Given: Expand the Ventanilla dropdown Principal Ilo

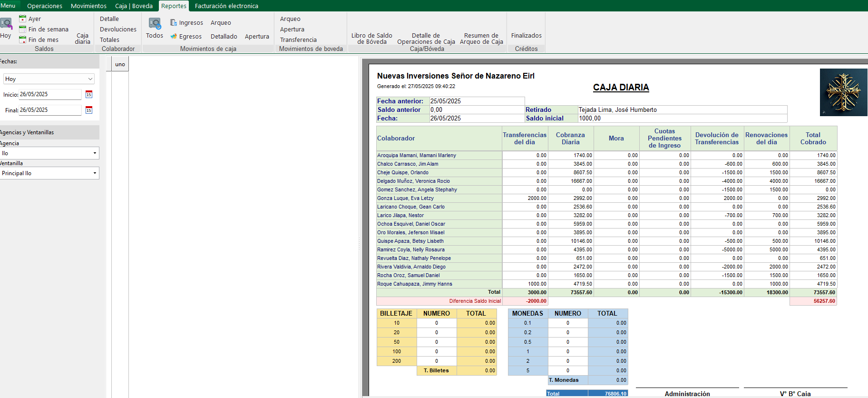Looking at the screenshot, I should (x=95, y=173).
